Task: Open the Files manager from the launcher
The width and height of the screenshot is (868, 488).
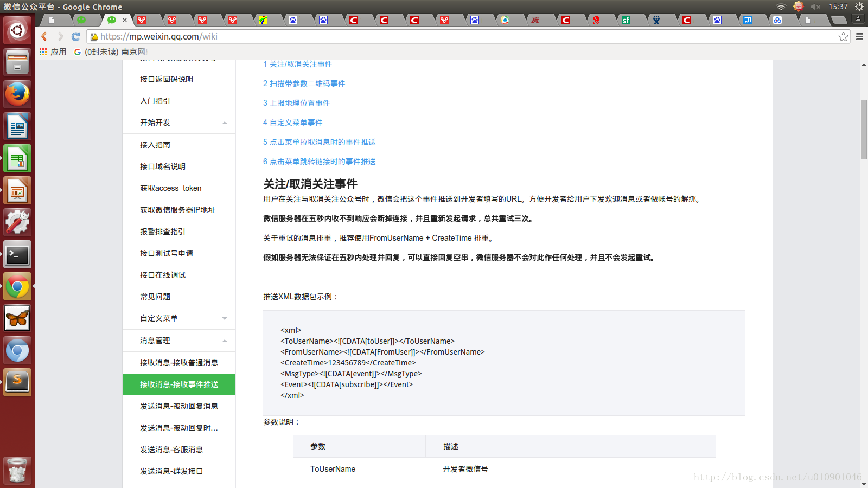Action: [17, 62]
